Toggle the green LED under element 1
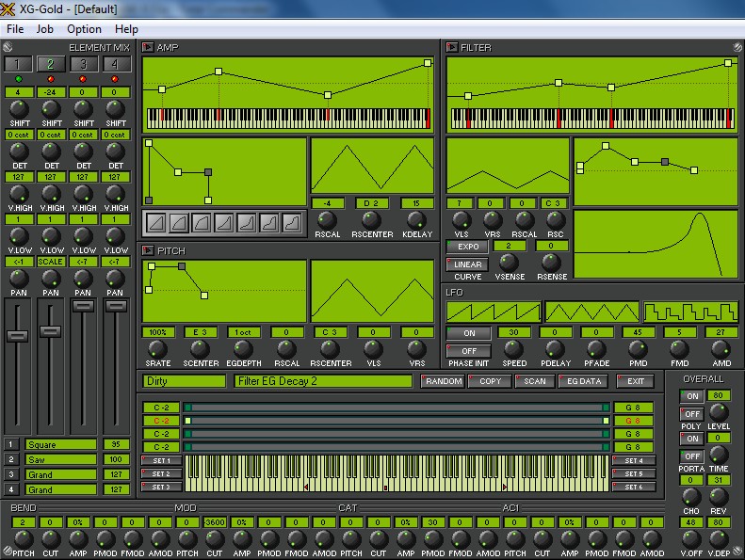Viewport: 745px width, 560px height. pyautogui.click(x=19, y=79)
